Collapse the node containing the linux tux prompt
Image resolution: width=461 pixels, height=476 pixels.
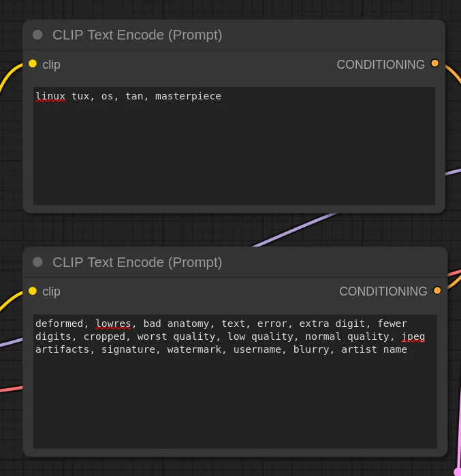point(37,35)
